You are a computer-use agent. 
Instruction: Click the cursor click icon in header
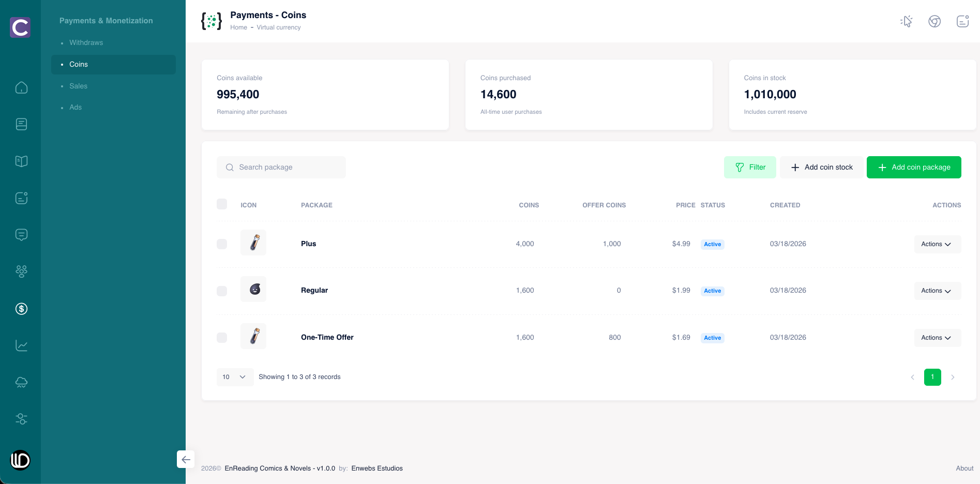907,21
